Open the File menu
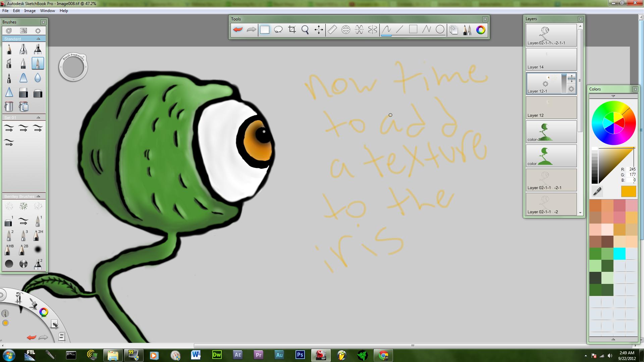The image size is (644, 362). pos(5,11)
